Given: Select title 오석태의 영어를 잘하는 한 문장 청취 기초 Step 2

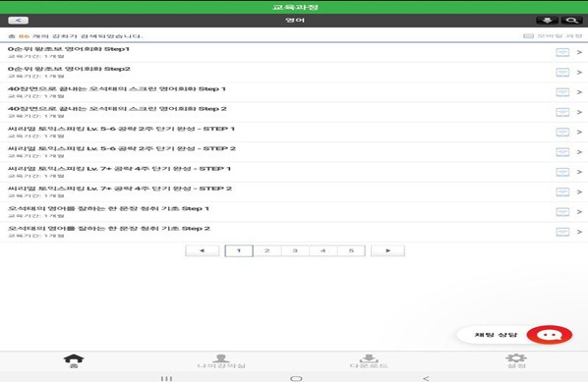Looking at the screenshot, I should (109, 229).
